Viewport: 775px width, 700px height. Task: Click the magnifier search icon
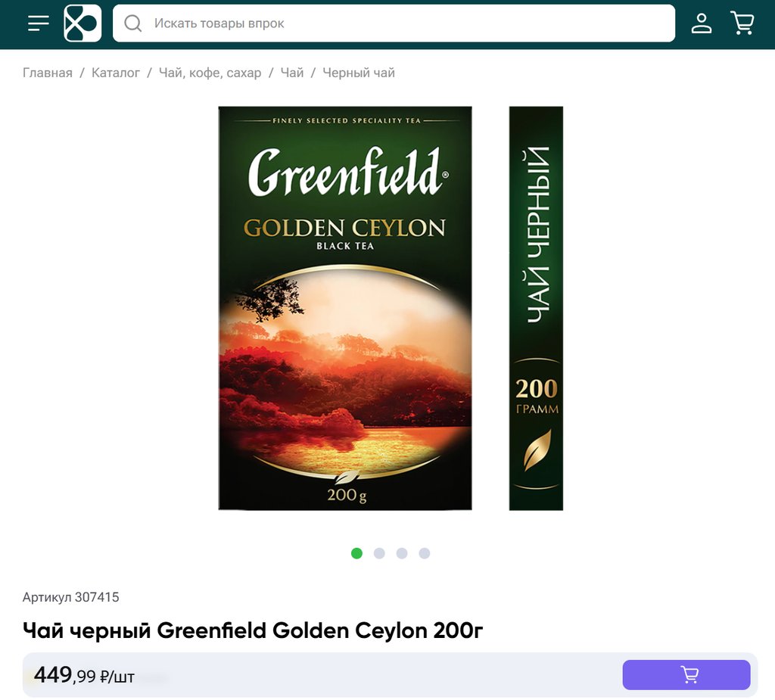tap(133, 23)
